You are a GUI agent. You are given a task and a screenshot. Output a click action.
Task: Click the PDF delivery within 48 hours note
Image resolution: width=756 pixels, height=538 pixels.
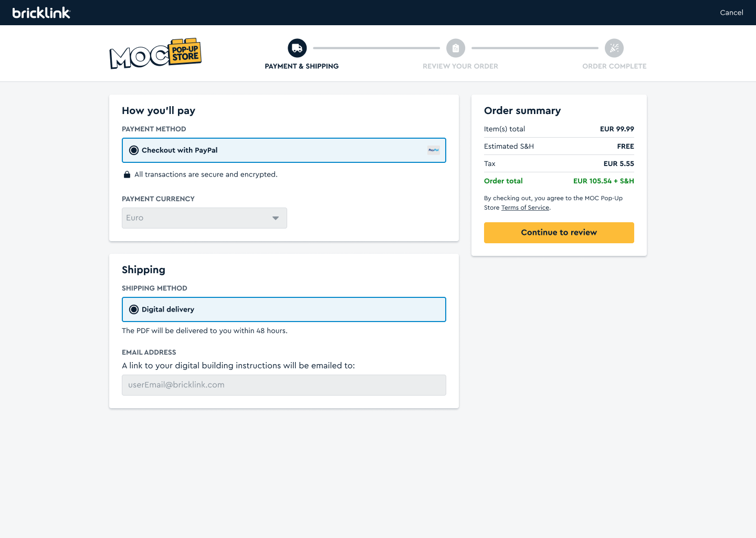pos(205,330)
